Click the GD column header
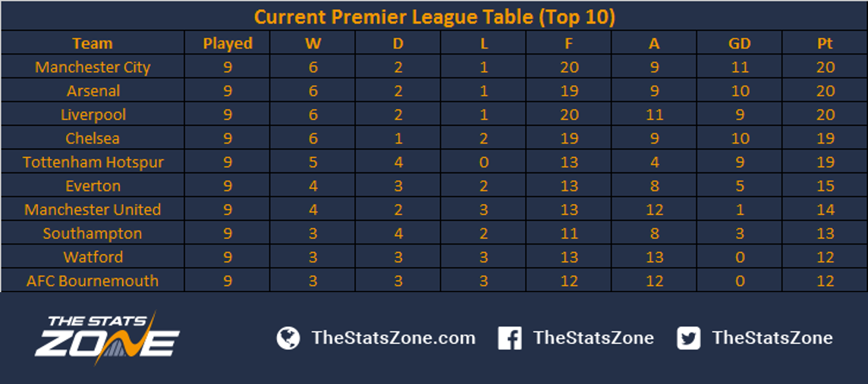The height and width of the screenshot is (384, 868). tap(740, 43)
